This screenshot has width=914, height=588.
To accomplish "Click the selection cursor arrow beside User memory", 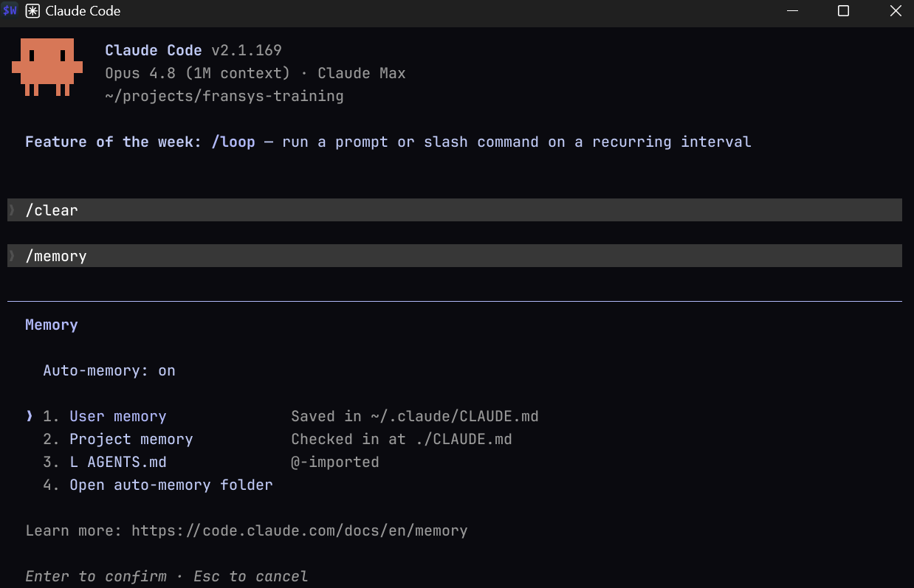I will point(30,416).
